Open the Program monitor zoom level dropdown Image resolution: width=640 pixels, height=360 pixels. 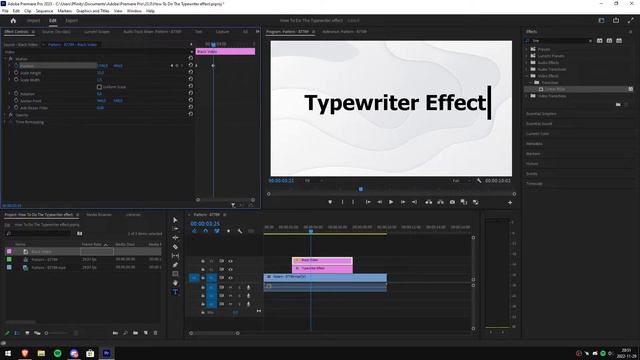pyautogui.click(x=313, y=180)
